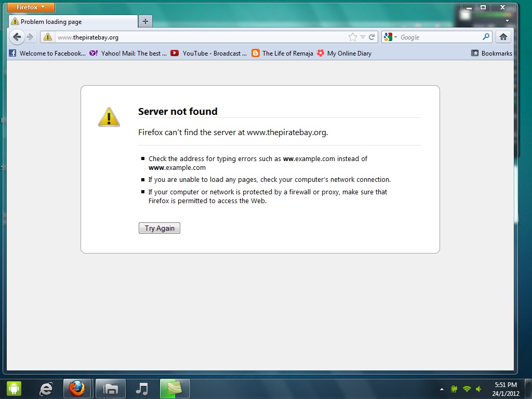Bookmark this page with the star icon

(x=353, y=37)
